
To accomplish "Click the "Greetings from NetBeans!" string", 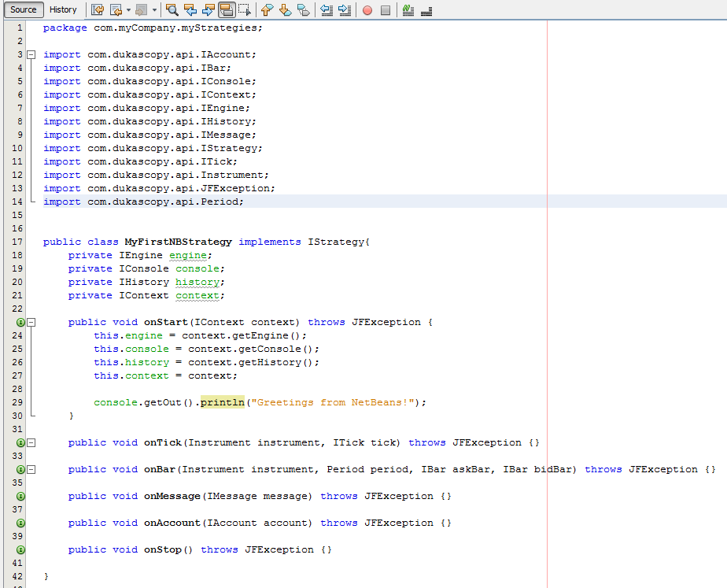I will click(x=333, y=402).
